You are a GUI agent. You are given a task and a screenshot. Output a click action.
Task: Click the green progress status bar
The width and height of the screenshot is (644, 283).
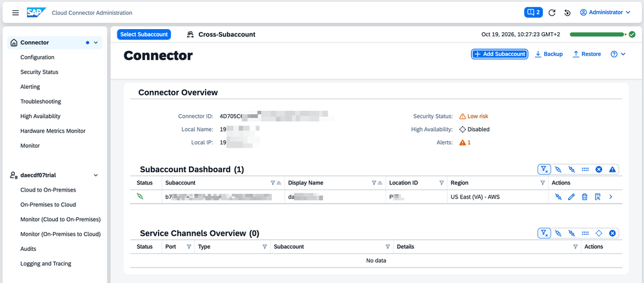click(597, 35)
